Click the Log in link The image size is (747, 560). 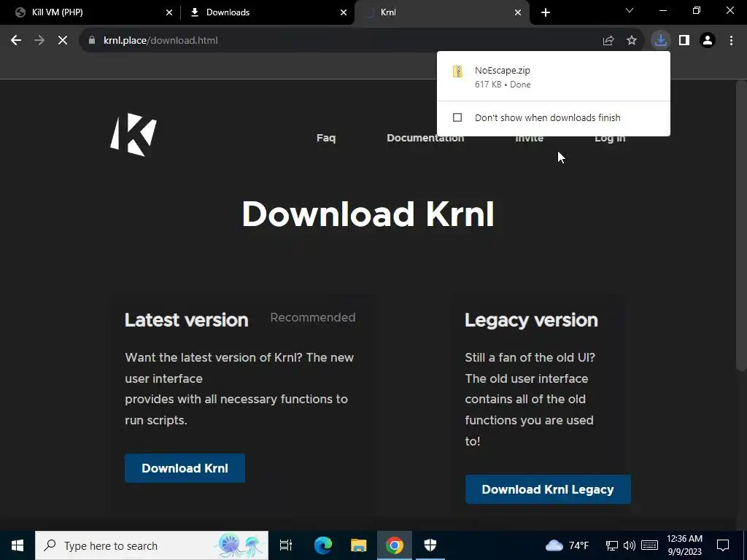(610, 138)
